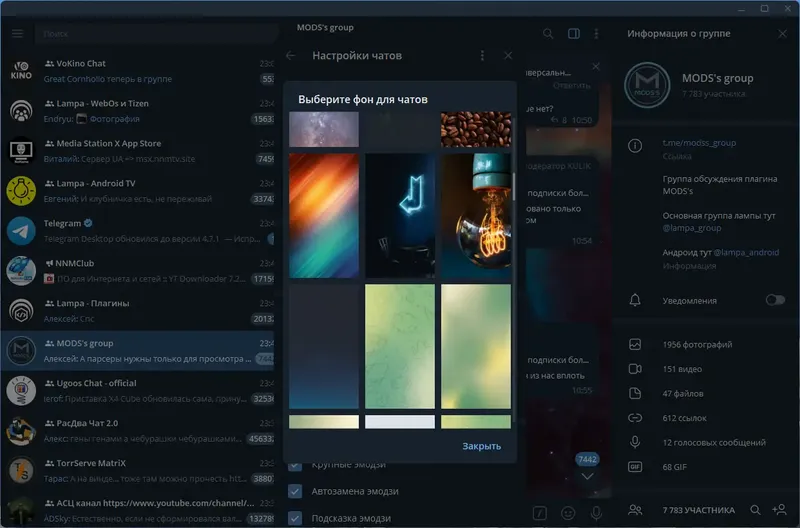Jump to bottom with the down chevron
The image size is (800, 528).
tap(587, 476)
